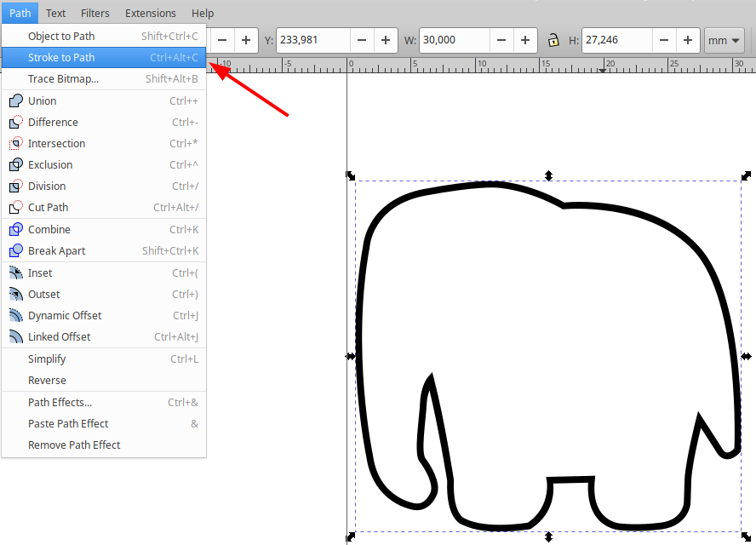Click the right-middle scale handle
The width and height of the screenshot is (756, 545).
(x=746, y=357)
